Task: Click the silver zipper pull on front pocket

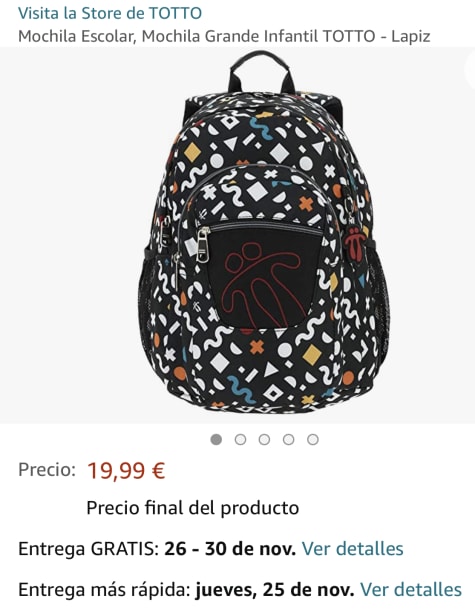Action: [x=203, y=245]
